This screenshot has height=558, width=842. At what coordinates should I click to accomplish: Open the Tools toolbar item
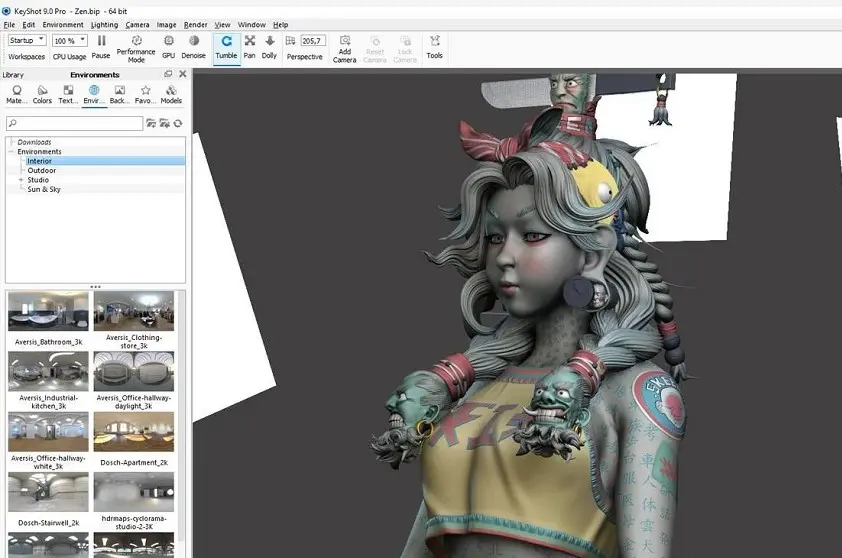point(434,47)
